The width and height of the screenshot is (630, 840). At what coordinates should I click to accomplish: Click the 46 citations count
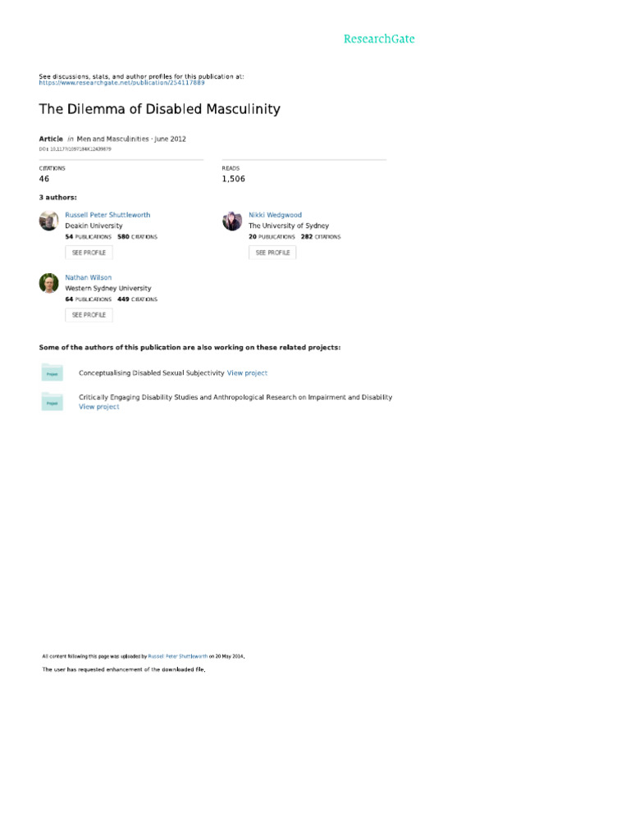44,178
